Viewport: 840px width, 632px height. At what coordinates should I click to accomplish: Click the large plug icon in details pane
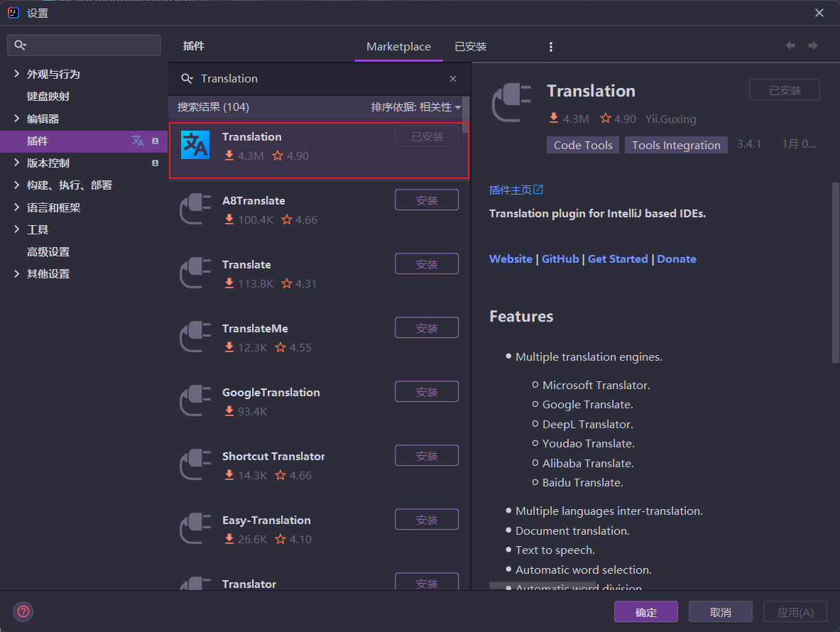click(512, 102)
